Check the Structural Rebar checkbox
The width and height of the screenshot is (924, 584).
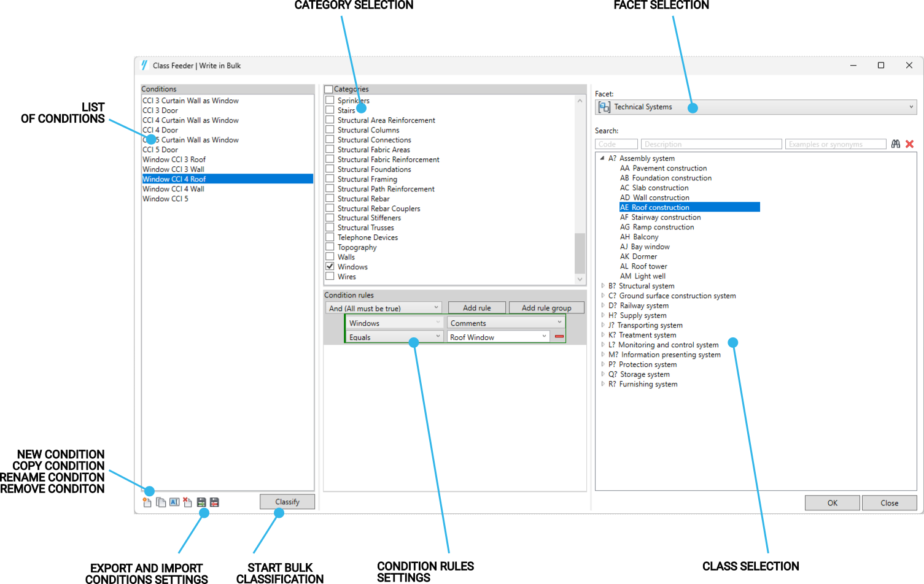click(330, 199)
